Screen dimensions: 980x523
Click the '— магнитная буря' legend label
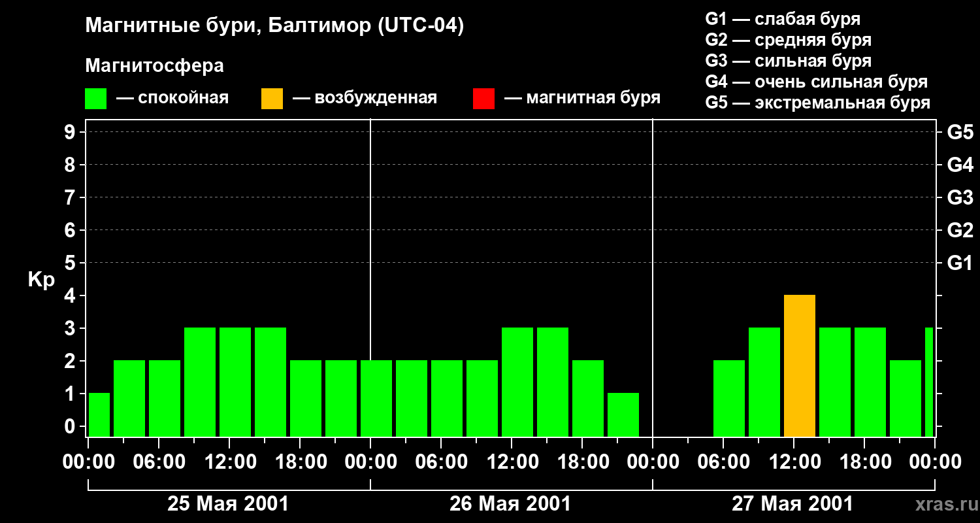coord(582,99)
